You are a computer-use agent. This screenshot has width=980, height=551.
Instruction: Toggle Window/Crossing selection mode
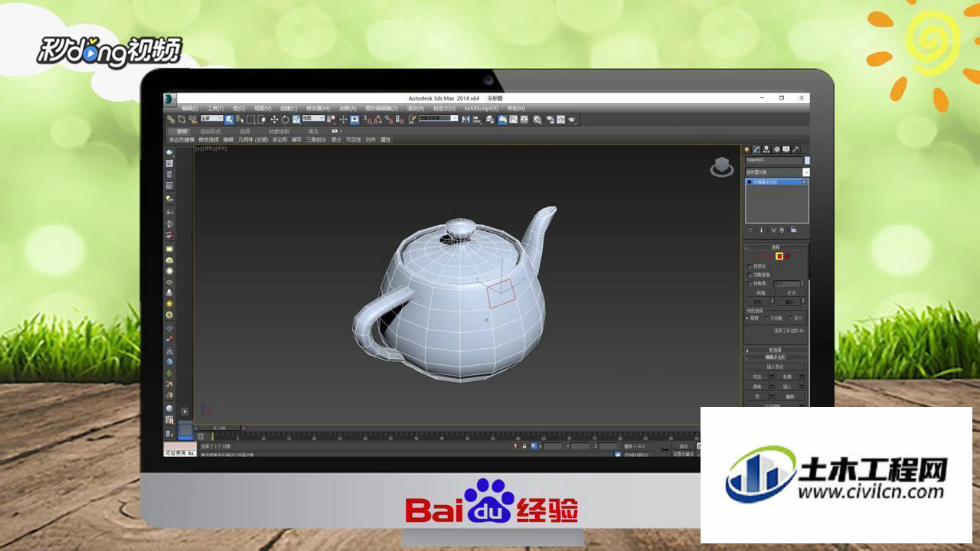[261, 119]
